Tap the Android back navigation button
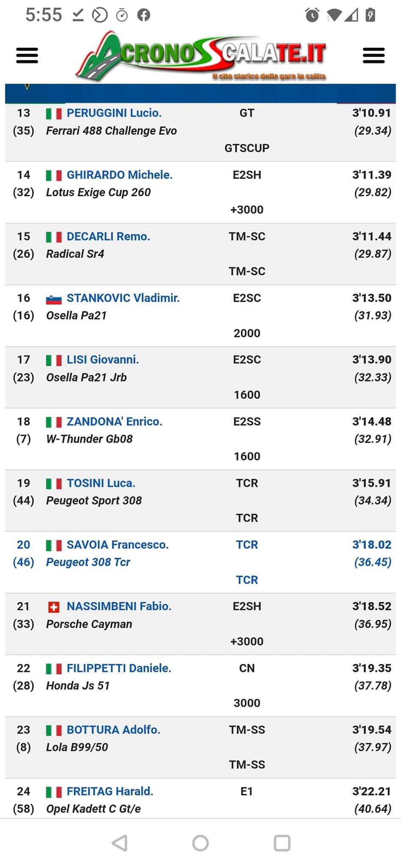The width and height of the screenshot is (401, 868). [x=120, y=843]
